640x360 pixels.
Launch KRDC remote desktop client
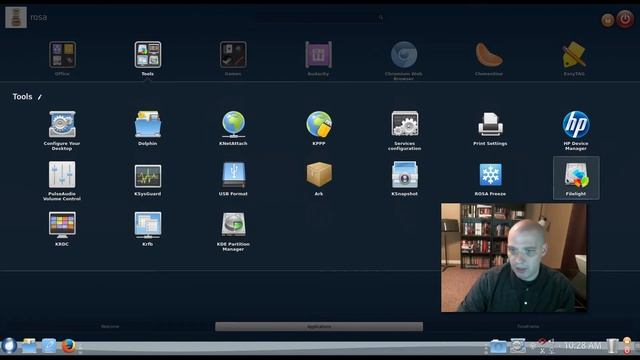pyautogui.click(x=62, y=229)
